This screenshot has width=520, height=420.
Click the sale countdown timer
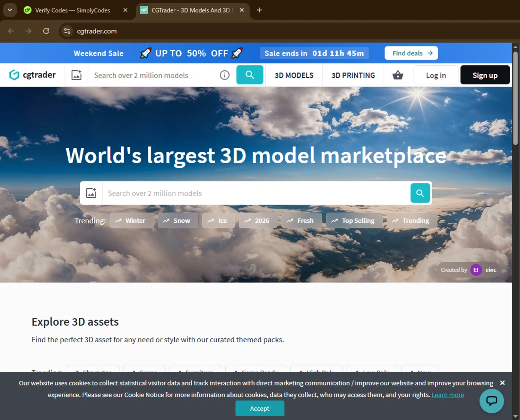click(x=314, y=53)
